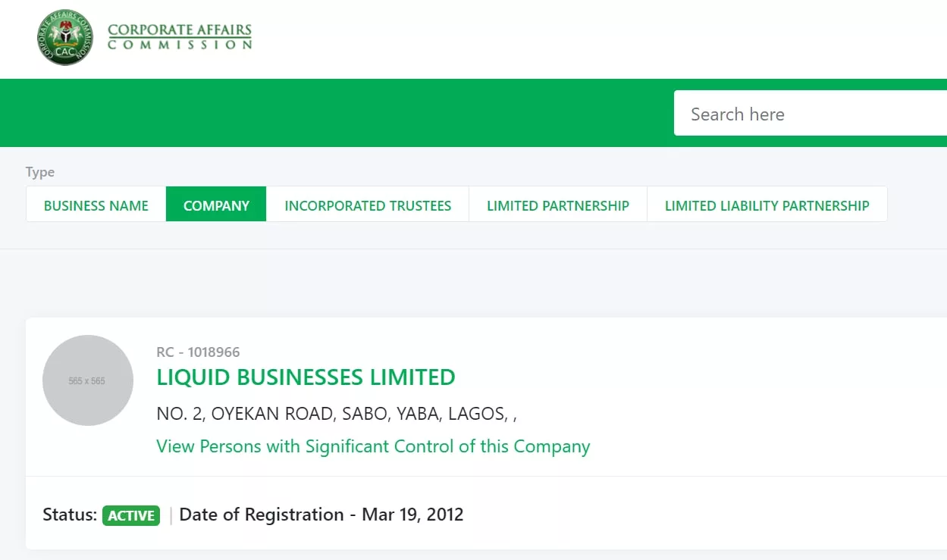This screenshot has width=947, height=560.
Task: Switch to the BUSINESS NAME tab
Action: pos(96,205)
